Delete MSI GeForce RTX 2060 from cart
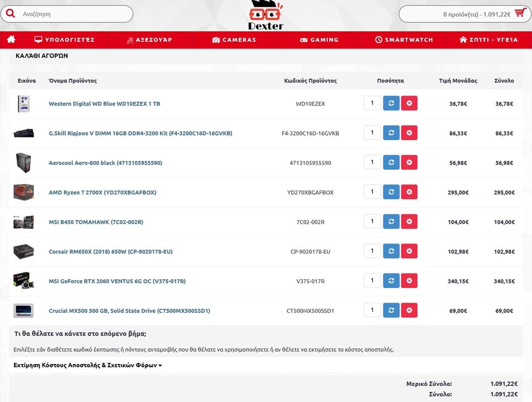The width and height of the screenshot is (532, 402). [409, 281]
